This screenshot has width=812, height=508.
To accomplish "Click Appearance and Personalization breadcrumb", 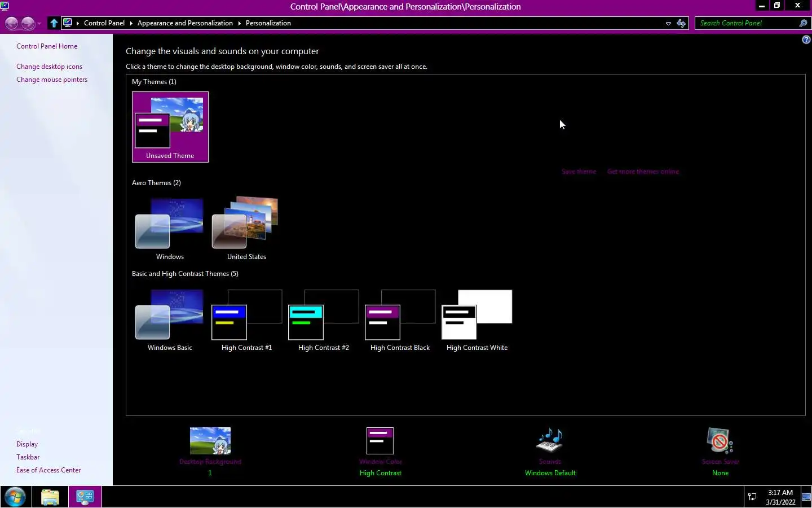I will pos(185,23).
